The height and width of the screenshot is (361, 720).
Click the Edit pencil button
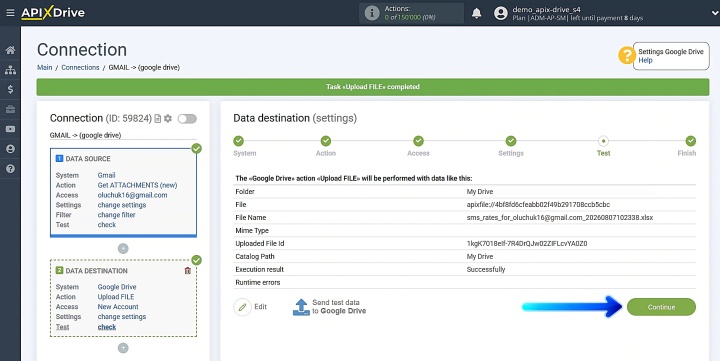click(250, 307)
